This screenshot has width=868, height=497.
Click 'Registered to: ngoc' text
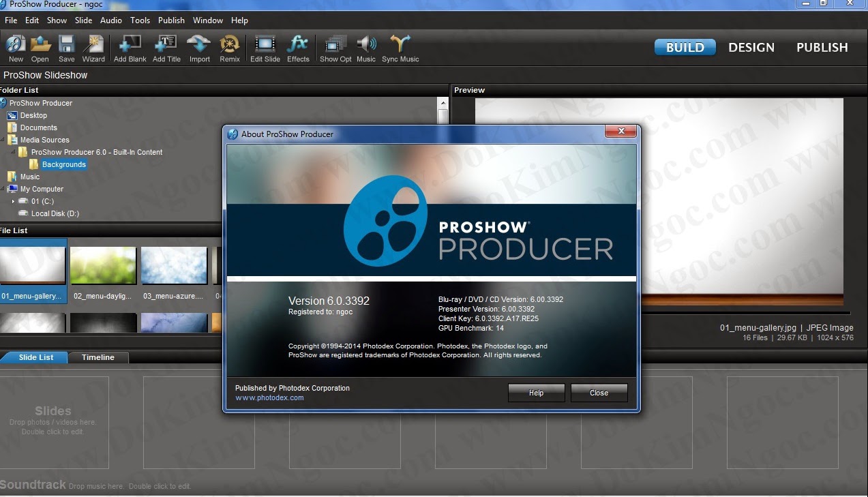[320, 312]
